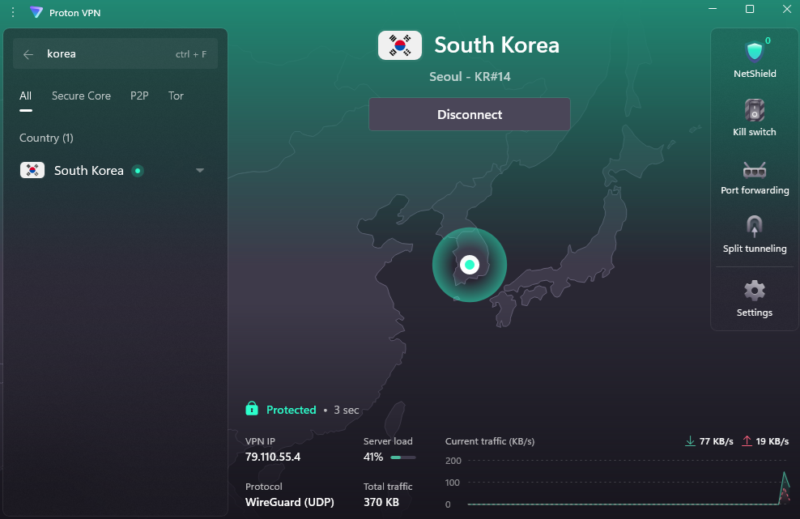Image resolution: width=800 pixels, height=519 pixels.
Task: Click the green Protected lock icon
Action: pyautogui.click(x=252, y=408)
